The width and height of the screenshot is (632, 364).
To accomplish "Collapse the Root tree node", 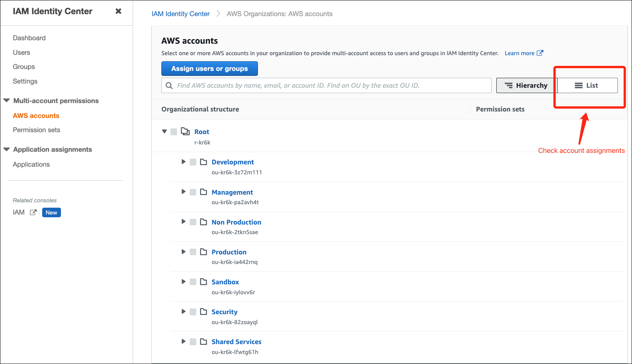I will [x=164, y=131].
